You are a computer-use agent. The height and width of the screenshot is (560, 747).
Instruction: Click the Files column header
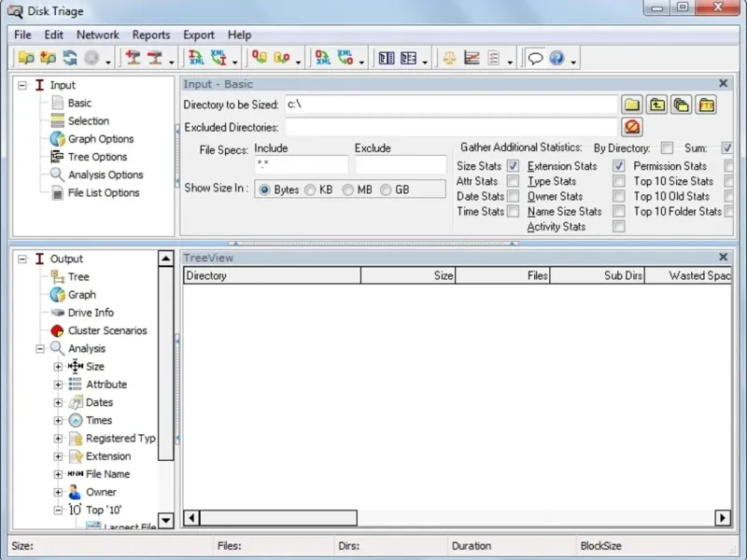502,275
